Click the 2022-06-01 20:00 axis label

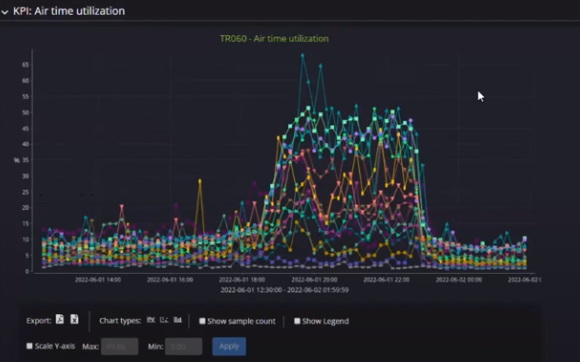[x=314, y=280]
